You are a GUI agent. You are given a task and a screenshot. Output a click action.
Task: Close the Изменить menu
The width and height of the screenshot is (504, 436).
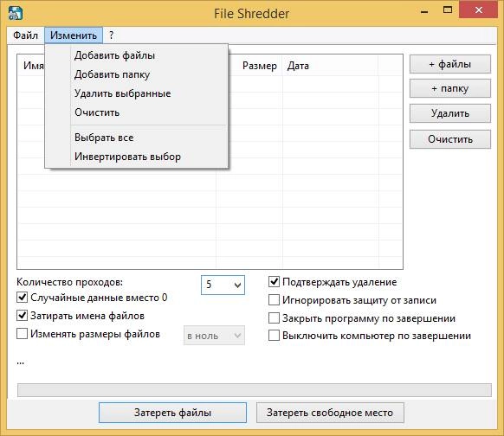[74, 35]
